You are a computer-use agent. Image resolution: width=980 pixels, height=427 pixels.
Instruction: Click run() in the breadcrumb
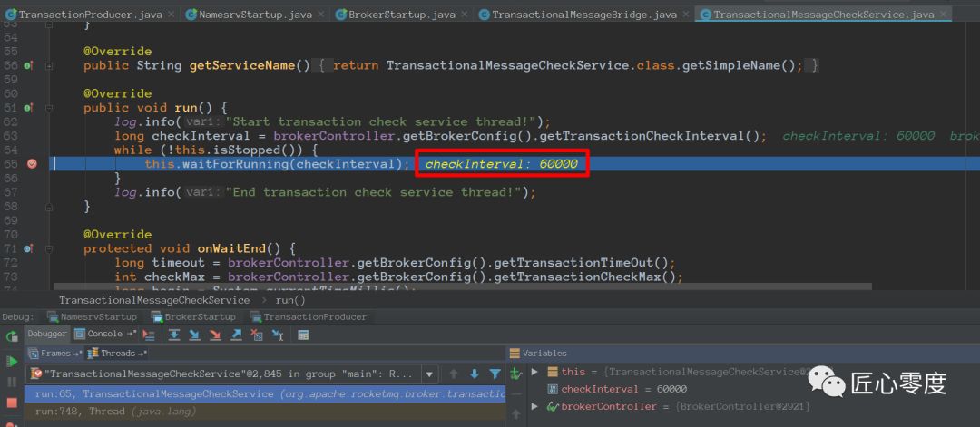(290, 300)
